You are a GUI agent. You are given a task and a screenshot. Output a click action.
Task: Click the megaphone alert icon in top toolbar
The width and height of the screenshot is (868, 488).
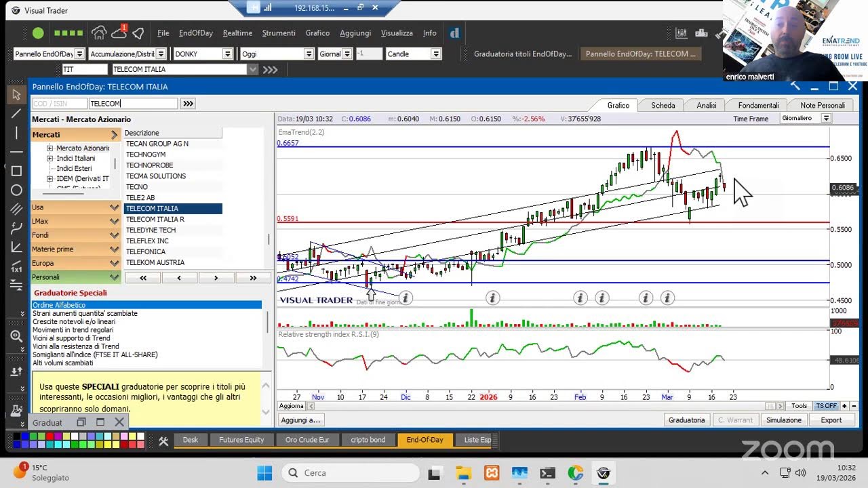[138, 33]
